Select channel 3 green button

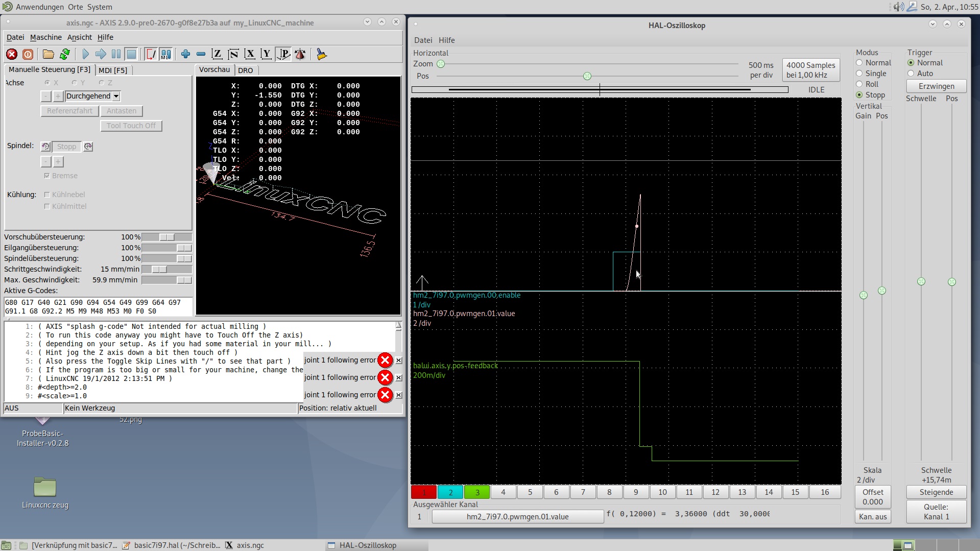(x=477, y=492)
